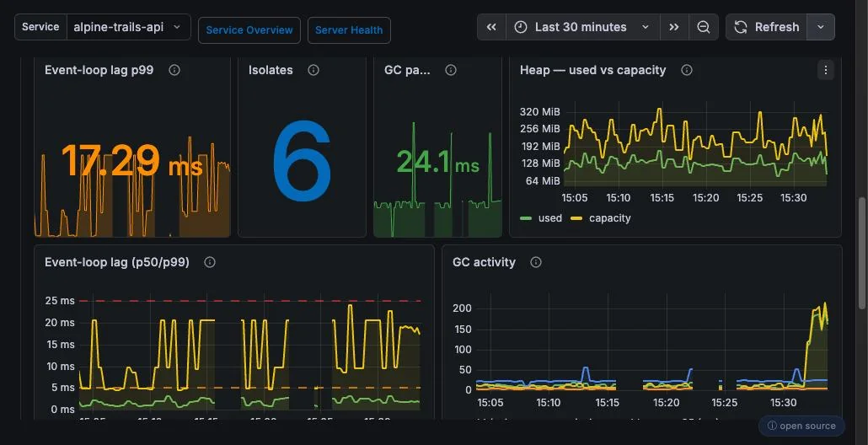Toggle the capacity series in Heap legend
868x445 pixels.
point(609,218)
